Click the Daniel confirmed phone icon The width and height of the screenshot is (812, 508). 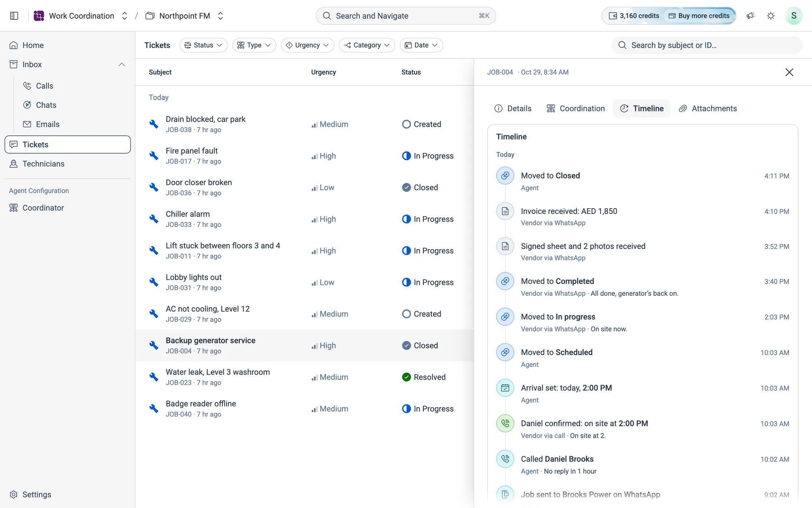[x=505, y=423]
